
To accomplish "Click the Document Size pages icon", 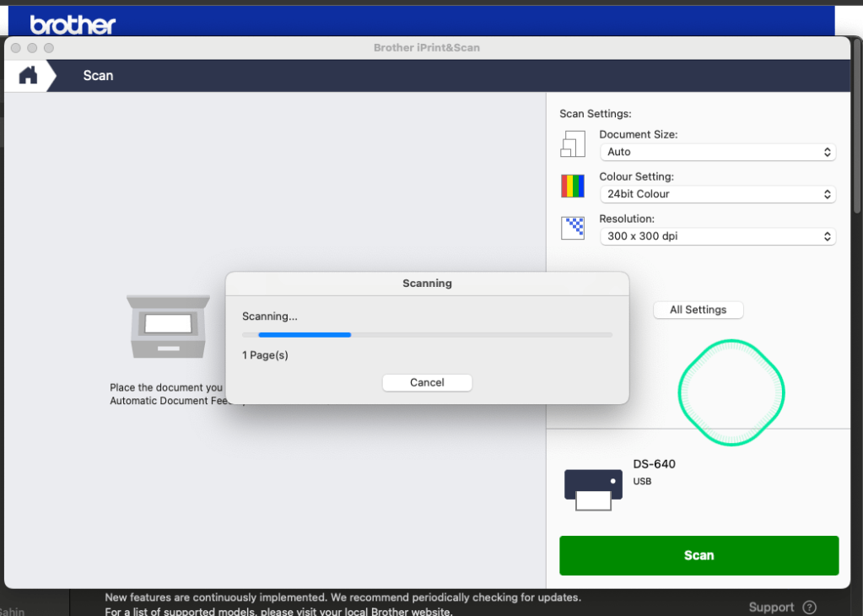I will (x=573, y=143).
